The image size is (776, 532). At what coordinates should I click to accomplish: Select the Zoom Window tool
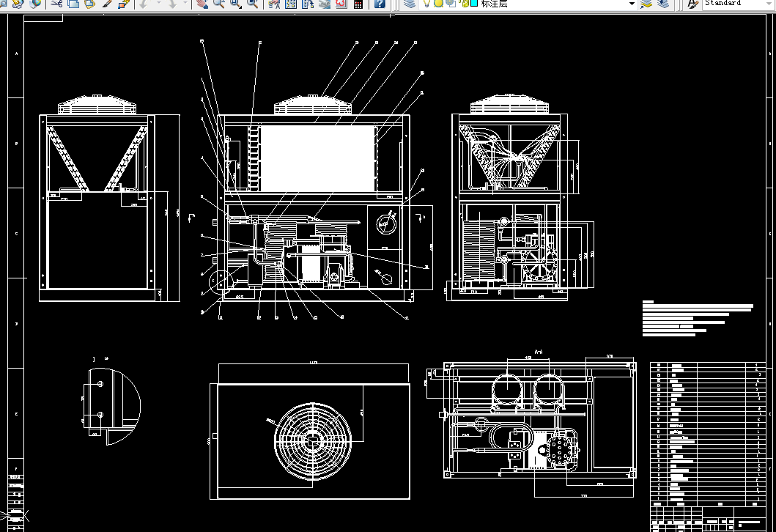point(235,4)
